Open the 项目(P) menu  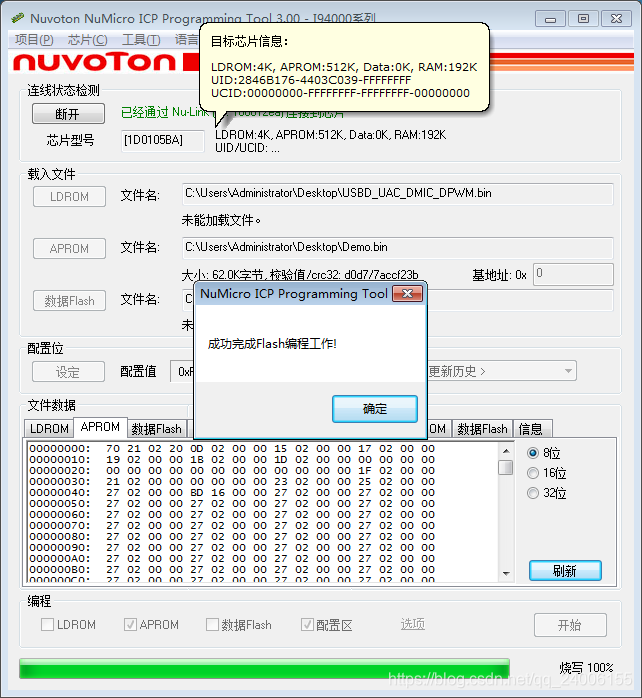pos(34,40)
